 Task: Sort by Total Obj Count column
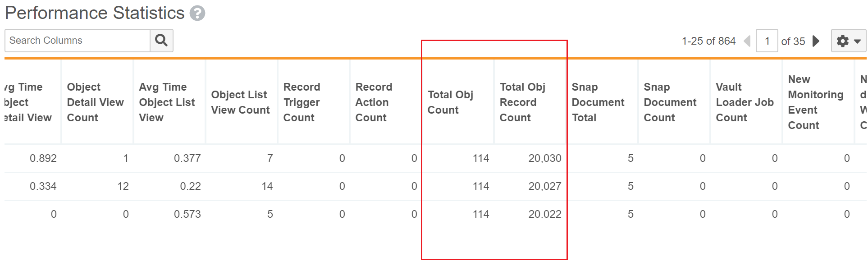pos(450,102)
